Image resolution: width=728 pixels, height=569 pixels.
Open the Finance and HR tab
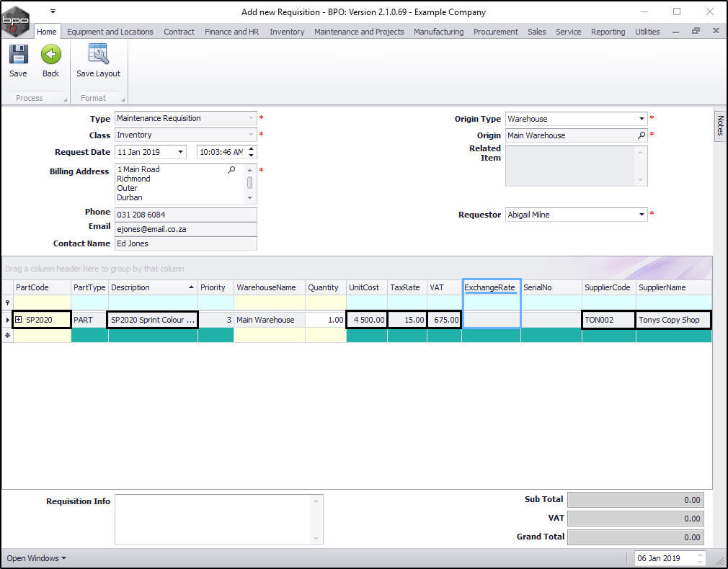[x=231, y=32]
